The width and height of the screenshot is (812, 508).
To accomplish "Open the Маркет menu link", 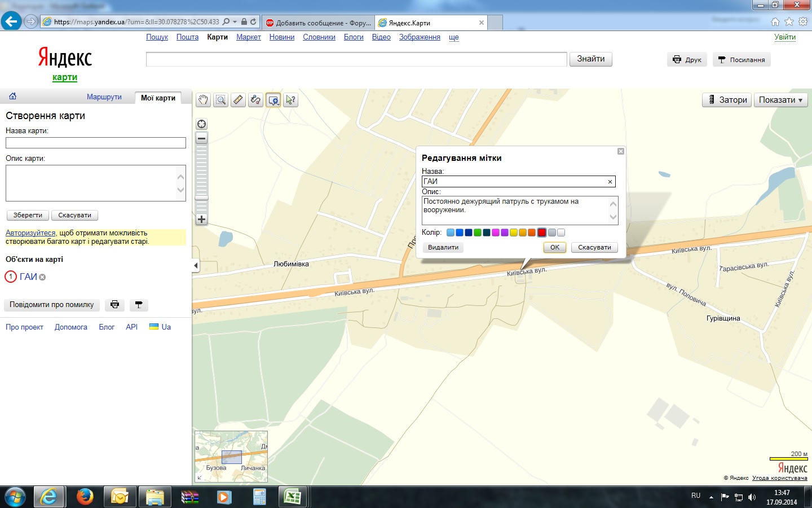I will pos(248,37).
